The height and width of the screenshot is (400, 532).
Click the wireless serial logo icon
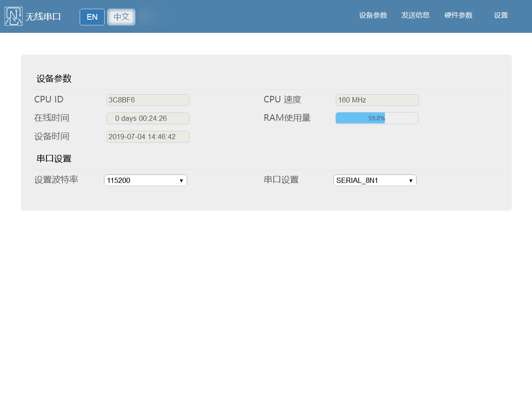14,16
